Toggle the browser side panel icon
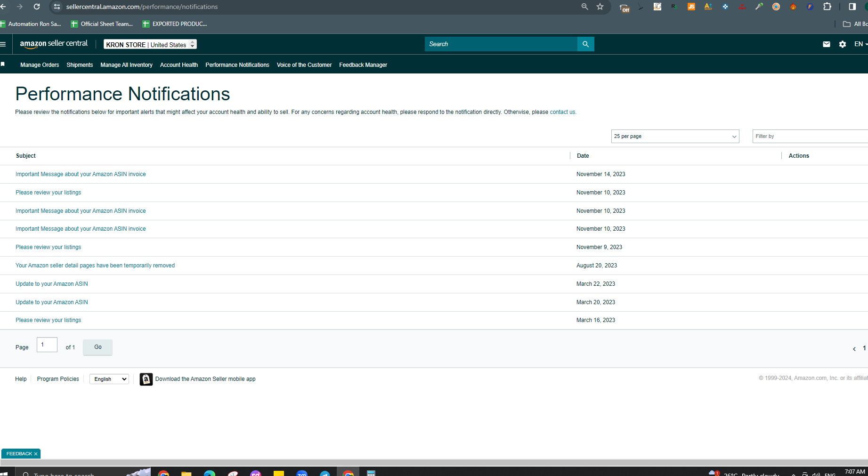 coord(852,7)
